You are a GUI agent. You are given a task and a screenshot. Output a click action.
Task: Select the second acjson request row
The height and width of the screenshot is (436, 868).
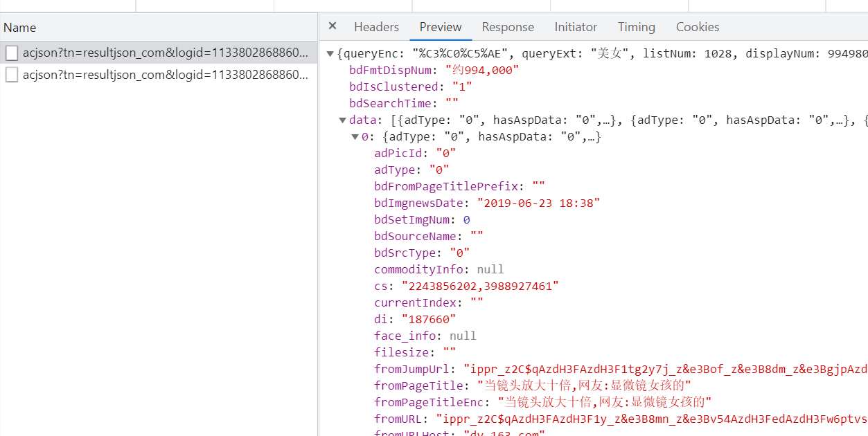click(x=165, y=75)
